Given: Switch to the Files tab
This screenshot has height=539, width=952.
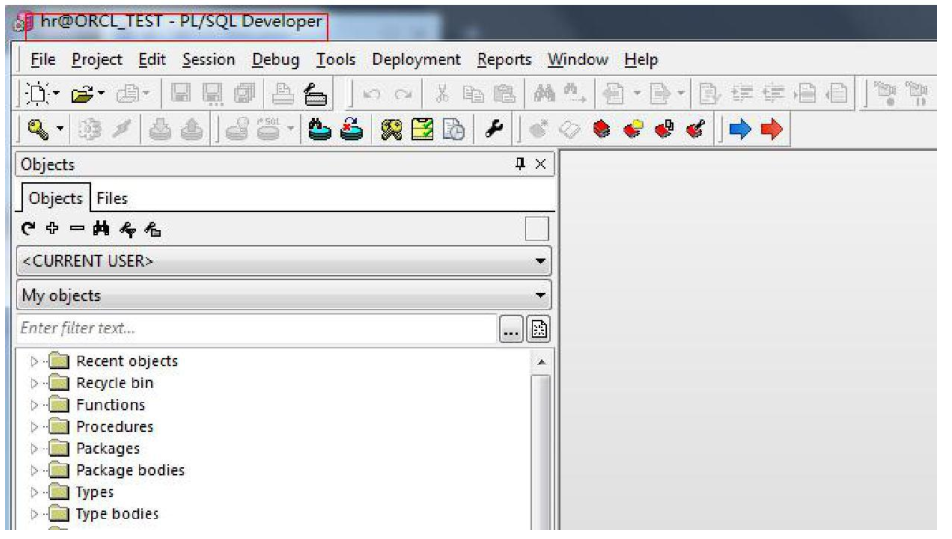Looking at the screenshot, I should [x=112, y=198].
